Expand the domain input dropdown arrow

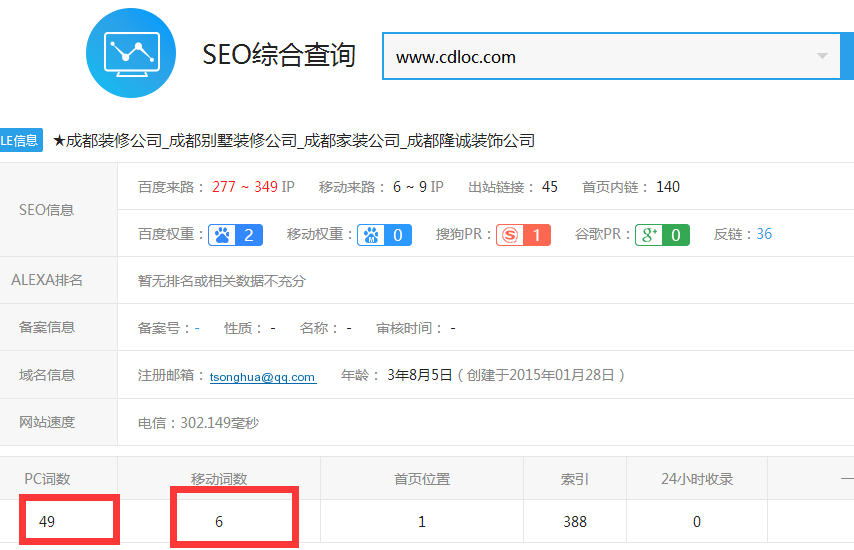pyautogui.click(x=823, y=56)
